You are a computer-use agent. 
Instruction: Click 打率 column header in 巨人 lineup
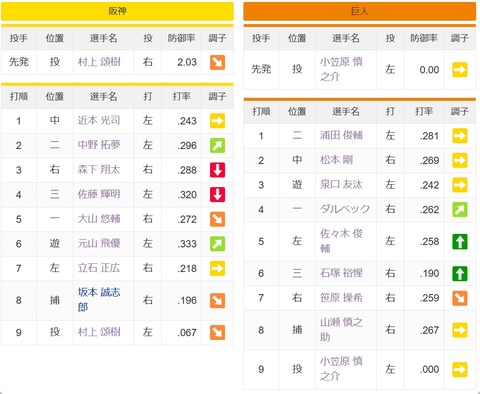pyautogui.click(x=424, y=111)
